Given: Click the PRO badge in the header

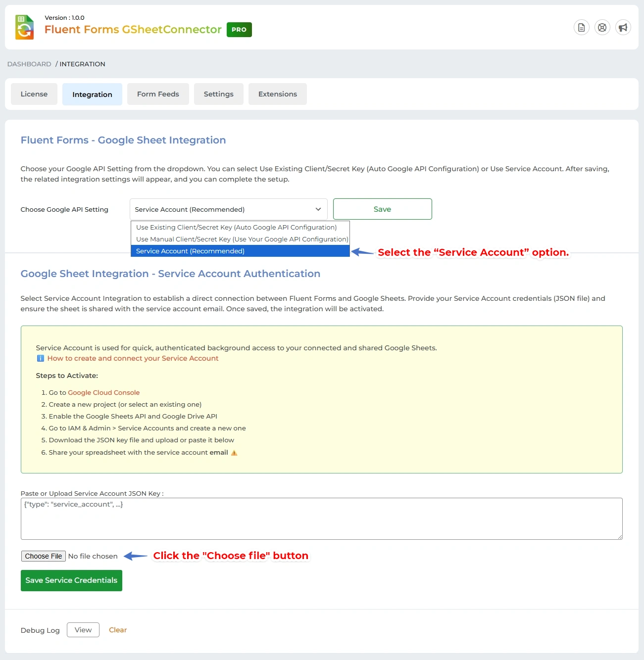Looking at the screenshot, I should pyautogui.click(x=239, y=30).
